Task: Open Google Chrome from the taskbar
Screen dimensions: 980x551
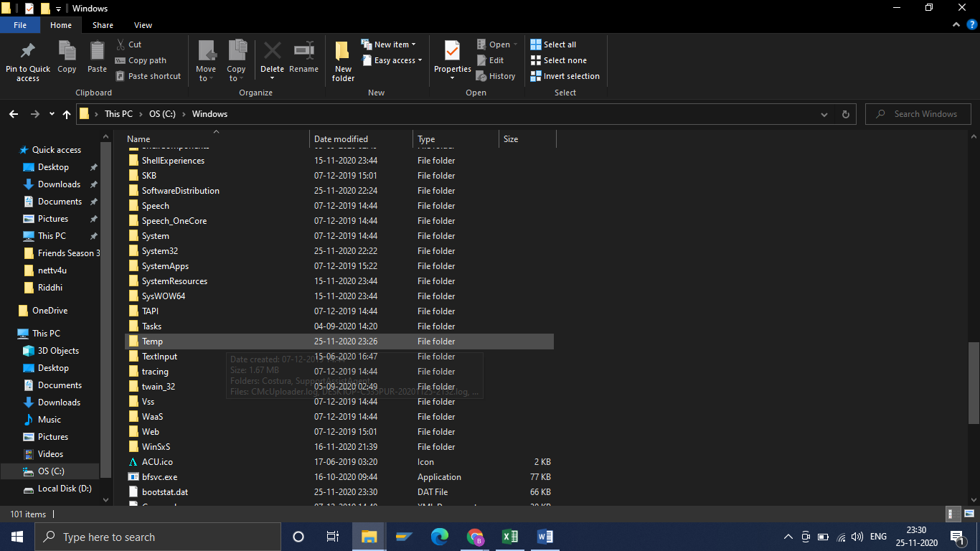Action: 474,536
